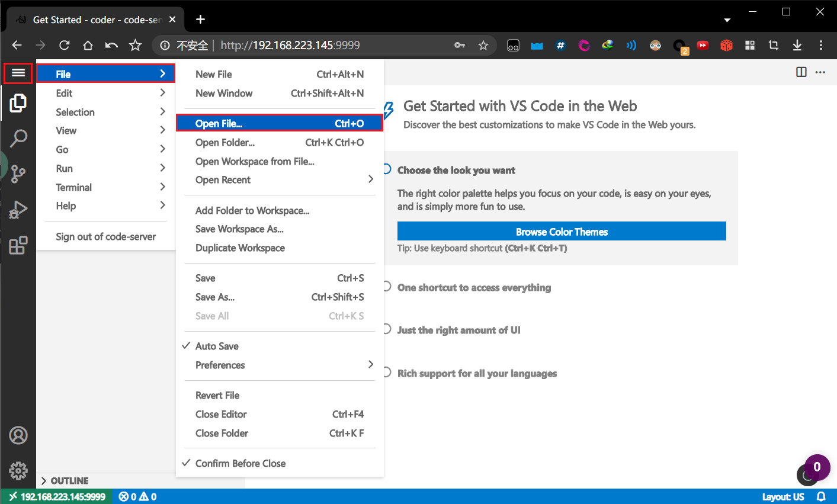Choose New File menu entry
Image resolution: width=837 pixels, height=504 pixels.
click(x=280, y=74)
